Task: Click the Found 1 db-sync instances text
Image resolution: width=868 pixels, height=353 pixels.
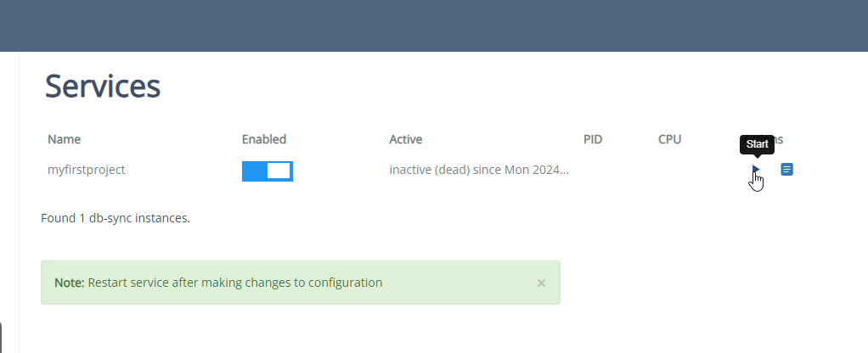Action: [x=116, y=218]
